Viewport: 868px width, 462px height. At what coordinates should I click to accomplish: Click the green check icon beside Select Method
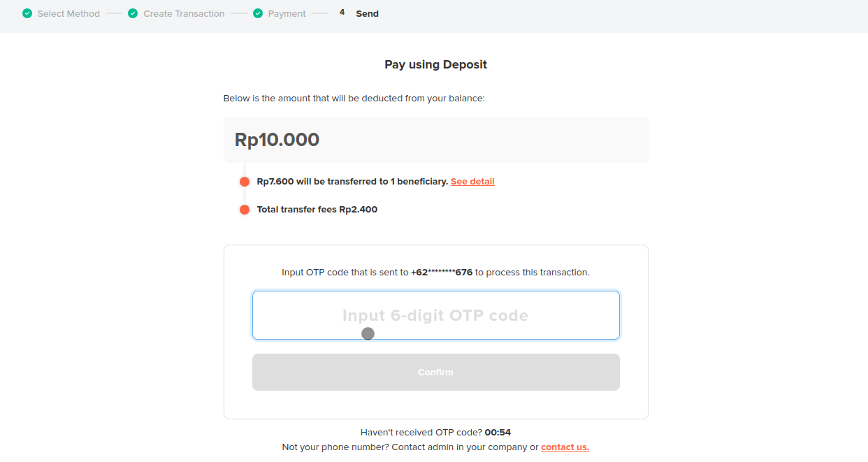(27, 13)
